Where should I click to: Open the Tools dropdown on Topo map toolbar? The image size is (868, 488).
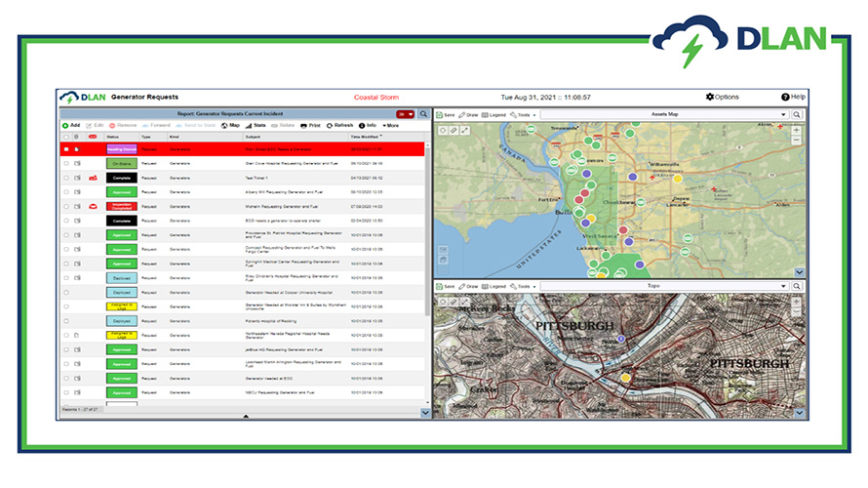pos(523,286)
